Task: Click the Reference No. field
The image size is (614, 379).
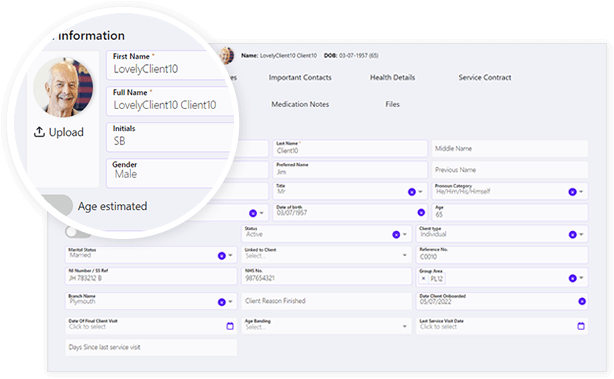Action: pyautogui.click(x=502, y=255)
